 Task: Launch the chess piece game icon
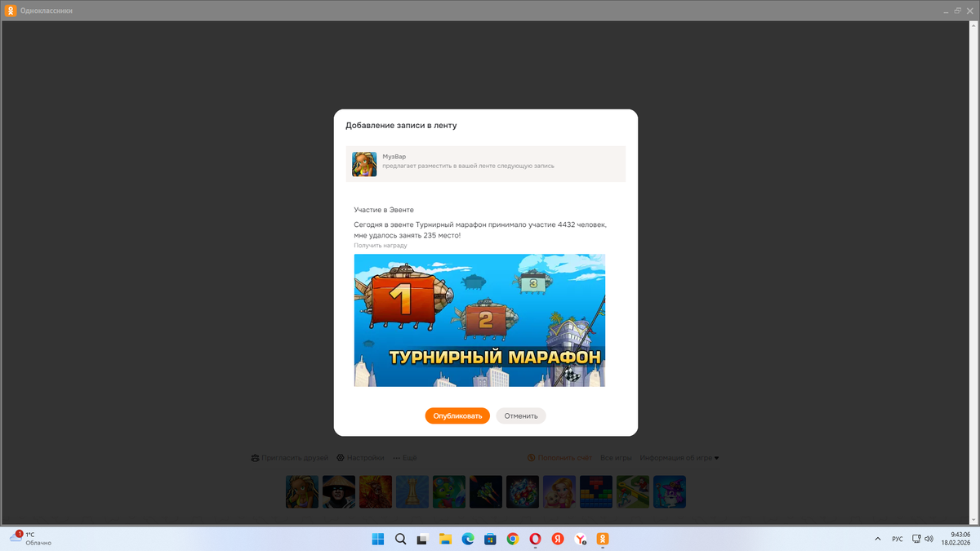[x=412, y=492]
